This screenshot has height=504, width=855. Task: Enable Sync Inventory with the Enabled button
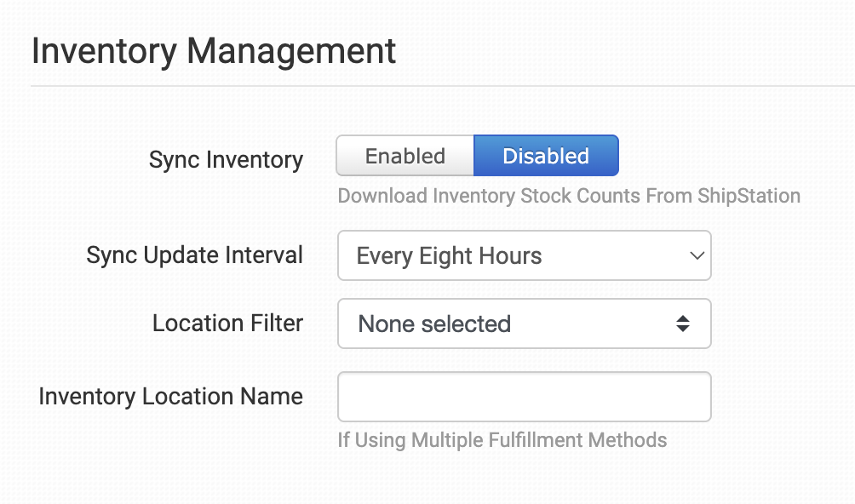pyautogui.click(x=405, y=157)
